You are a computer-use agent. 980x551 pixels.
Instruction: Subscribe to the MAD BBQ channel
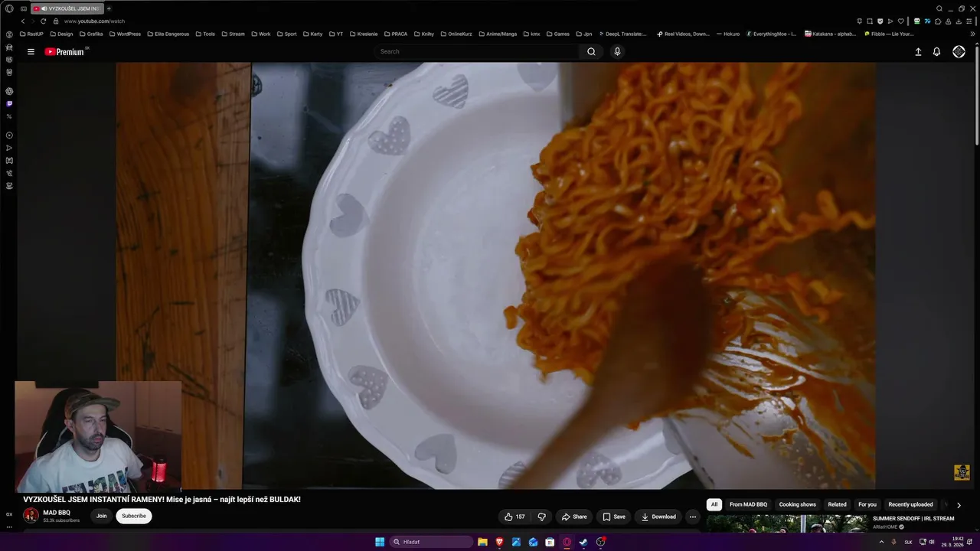[134, 517]
